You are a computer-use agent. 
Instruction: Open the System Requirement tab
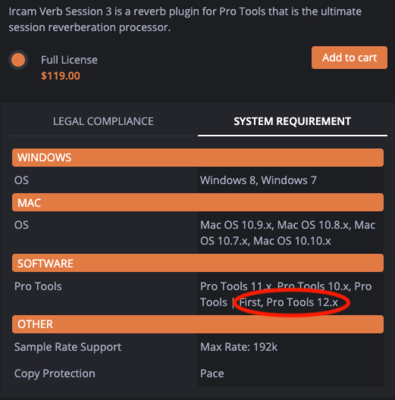pyautogui.click(x=292, y=121)
